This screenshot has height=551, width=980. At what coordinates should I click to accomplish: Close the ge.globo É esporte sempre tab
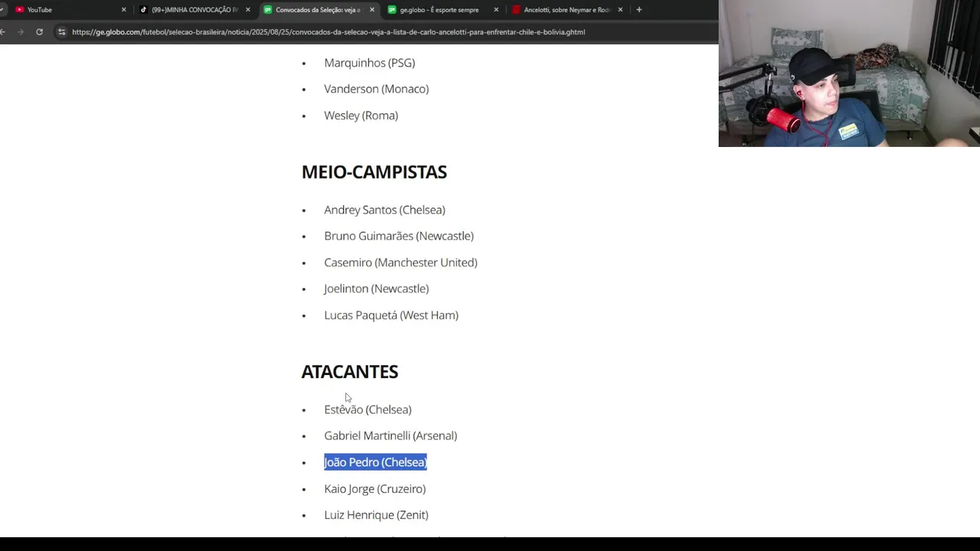coord(496,10)
